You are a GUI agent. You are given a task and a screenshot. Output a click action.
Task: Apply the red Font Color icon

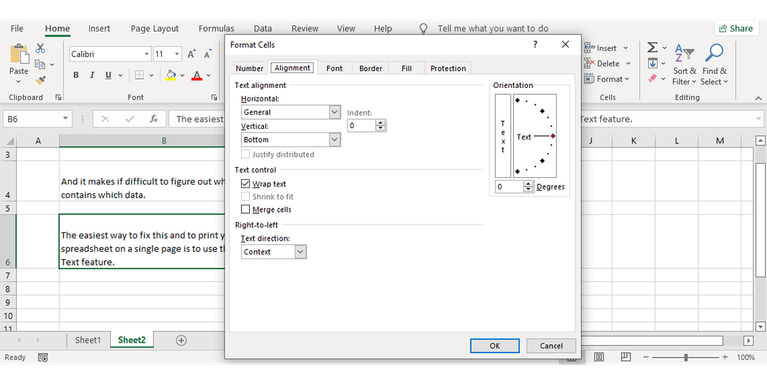point(197,75)
